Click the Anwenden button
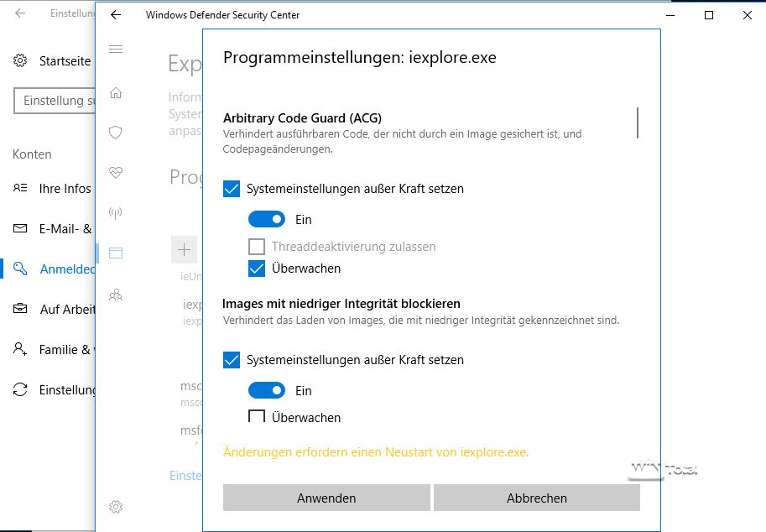Image resolution: width=766 pixels, height=532 pixels. [326, 498]
